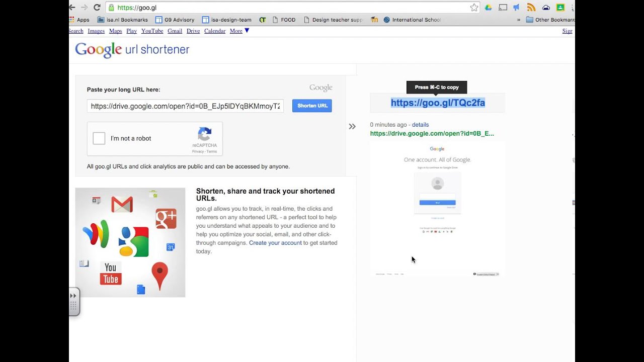Open the Other Bookmarks folder
644x362 pixels.
550,20
